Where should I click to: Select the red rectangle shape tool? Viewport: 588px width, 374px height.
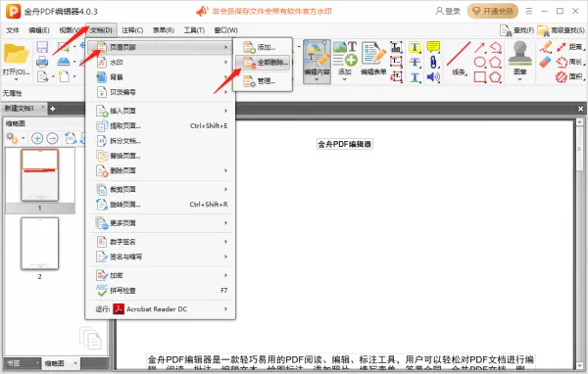click(480, 77)
